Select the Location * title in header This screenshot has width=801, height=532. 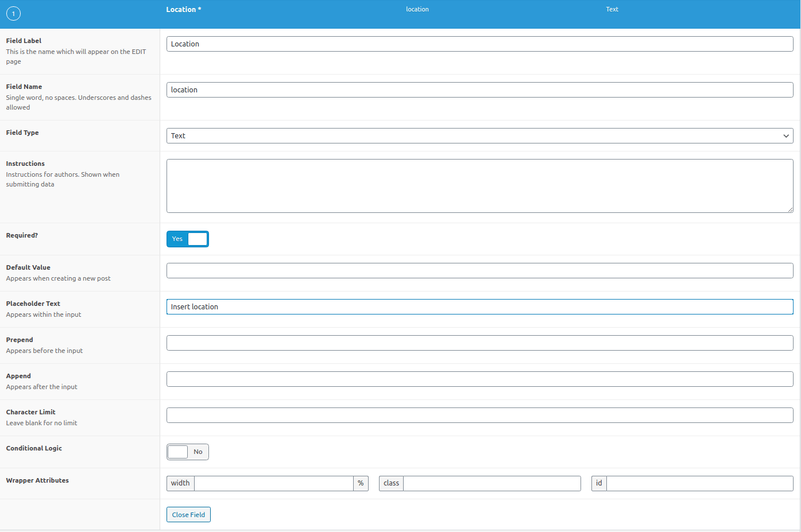[x=184, y=9]
